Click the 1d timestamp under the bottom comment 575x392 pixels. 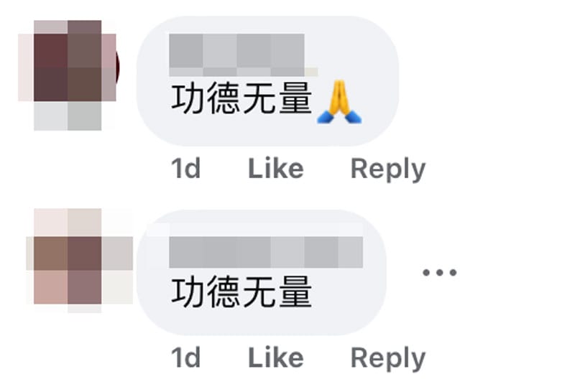(186, 358)
